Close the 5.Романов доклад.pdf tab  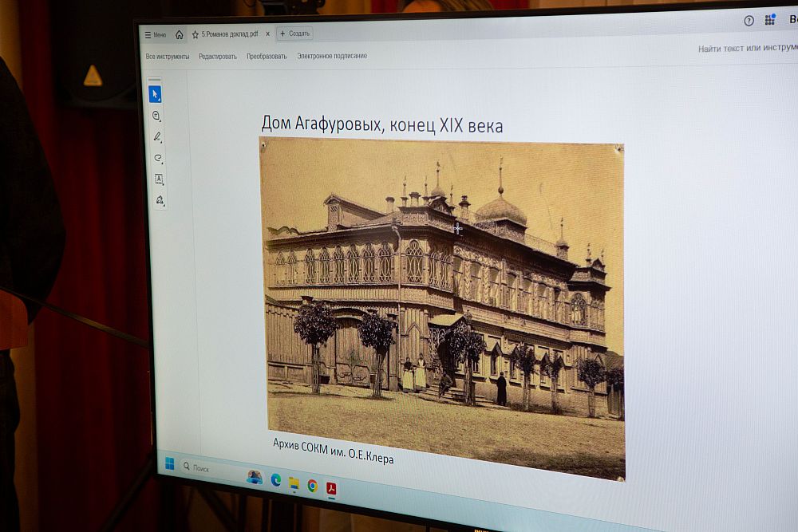(267, 34)
